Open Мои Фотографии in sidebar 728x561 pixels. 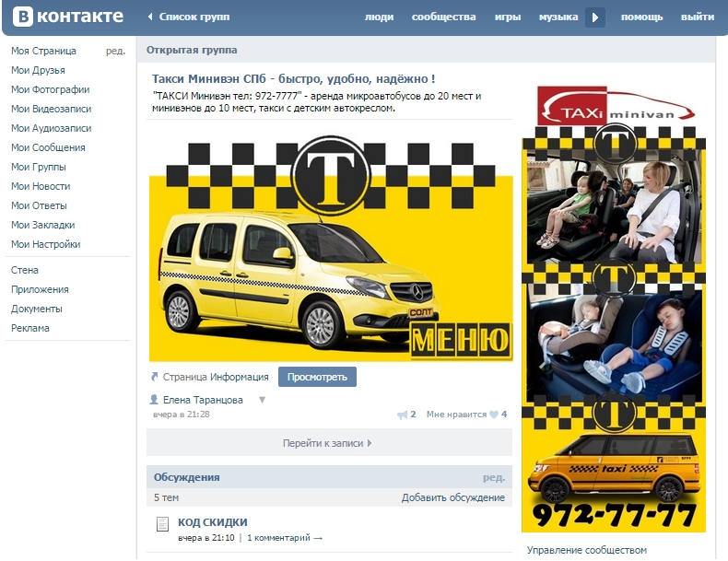tap(50, 89)
